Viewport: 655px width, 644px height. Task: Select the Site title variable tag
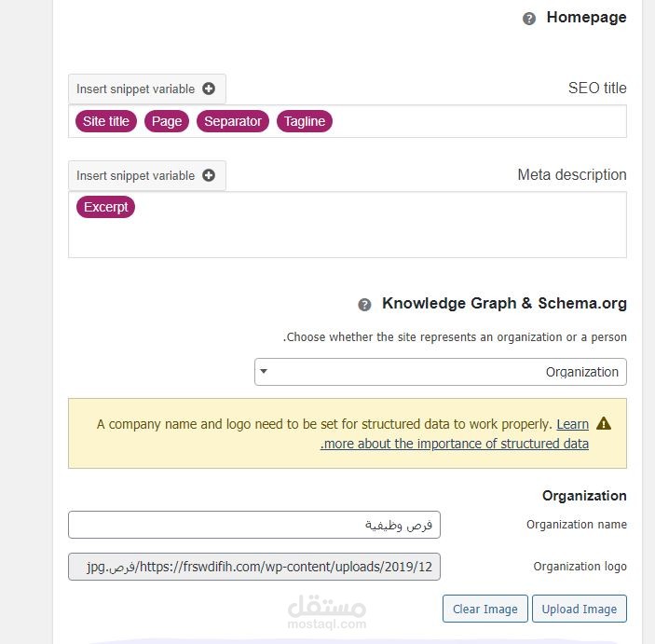point(106,121)
